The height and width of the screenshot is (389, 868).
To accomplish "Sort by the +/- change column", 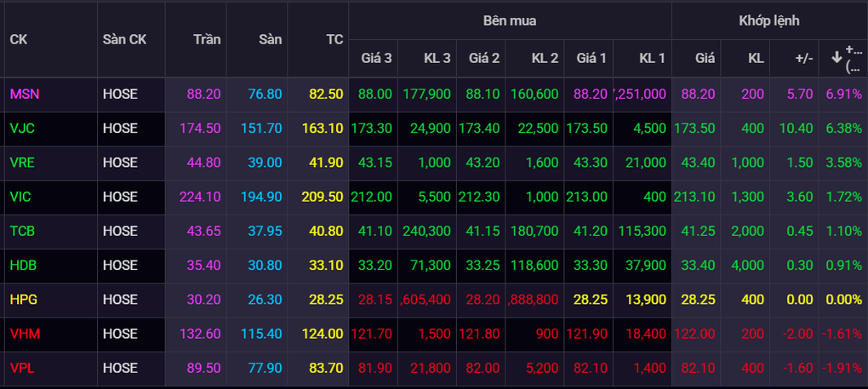I will click(x=802, y=58).
